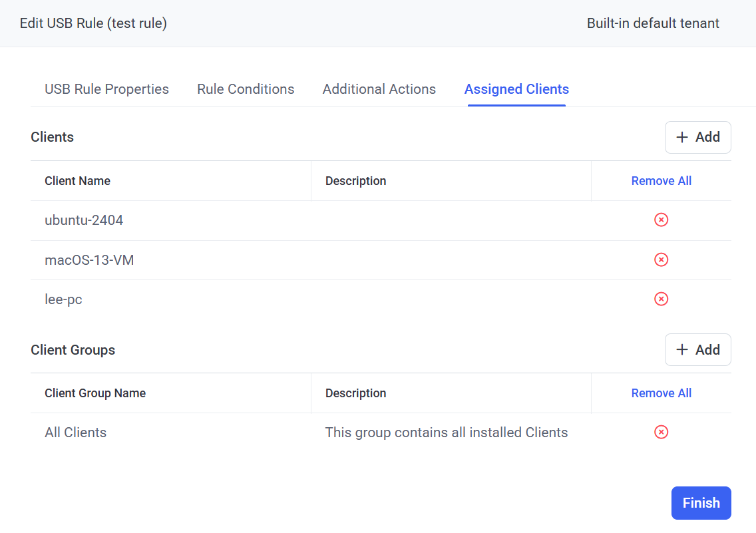Open the Rule Conditions tab
The image size is (756, 533).
[x=246, y=89]
